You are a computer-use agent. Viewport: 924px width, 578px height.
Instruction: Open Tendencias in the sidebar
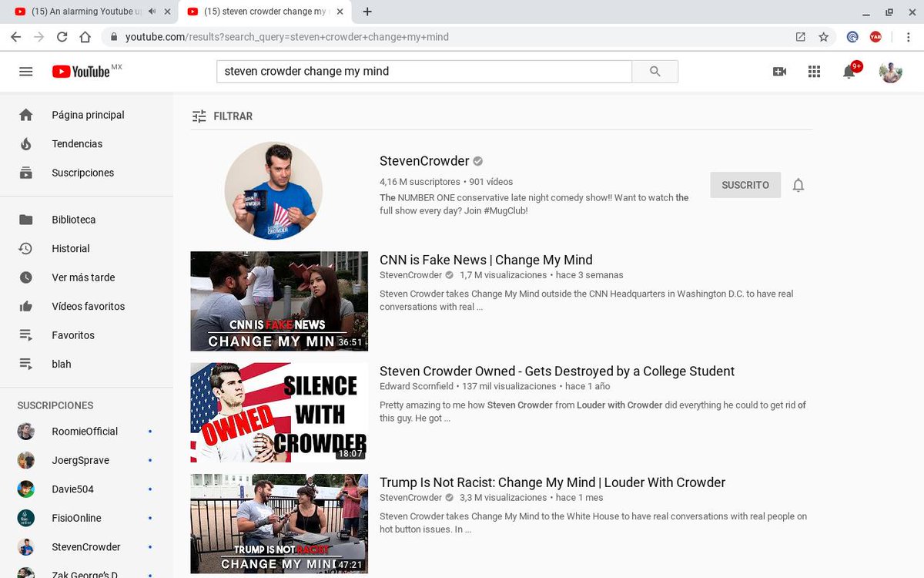point(86,144)
